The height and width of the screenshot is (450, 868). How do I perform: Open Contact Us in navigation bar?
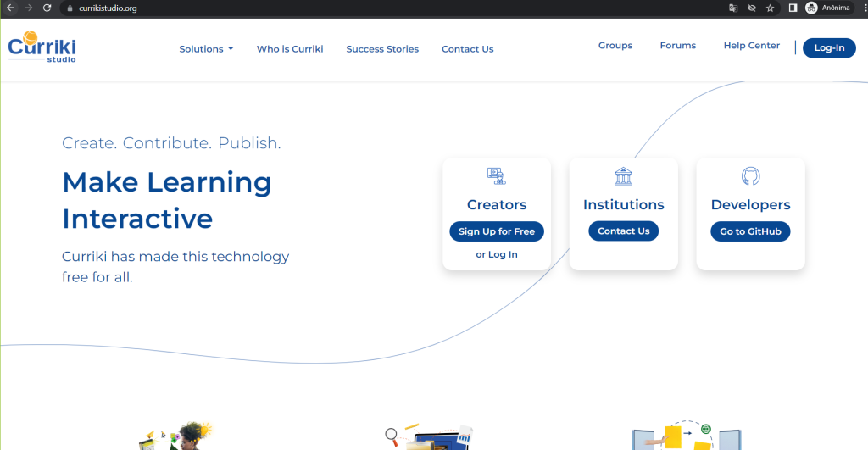click(x=468, y=49)
